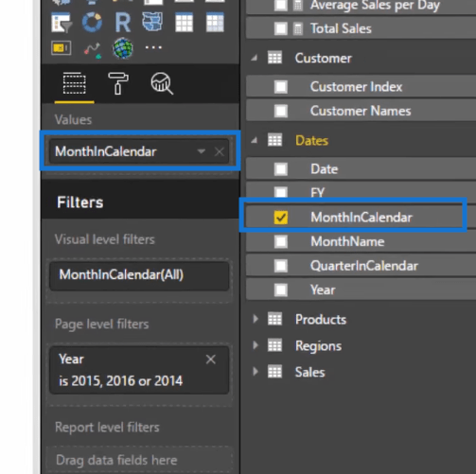Collapse the Dates table
Screen dimensions: 476x474
click(255, 140)
